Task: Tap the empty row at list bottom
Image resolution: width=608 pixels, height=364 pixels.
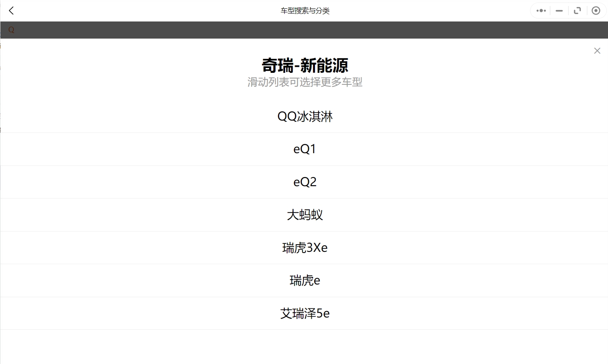Action: pyautogui.click(x=305, y=346)
